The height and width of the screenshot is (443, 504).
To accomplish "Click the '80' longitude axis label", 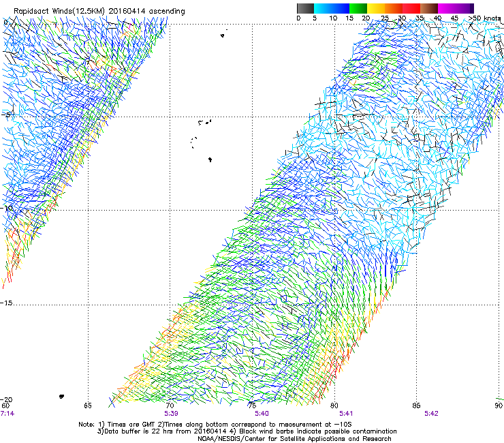I will point(334,406).
